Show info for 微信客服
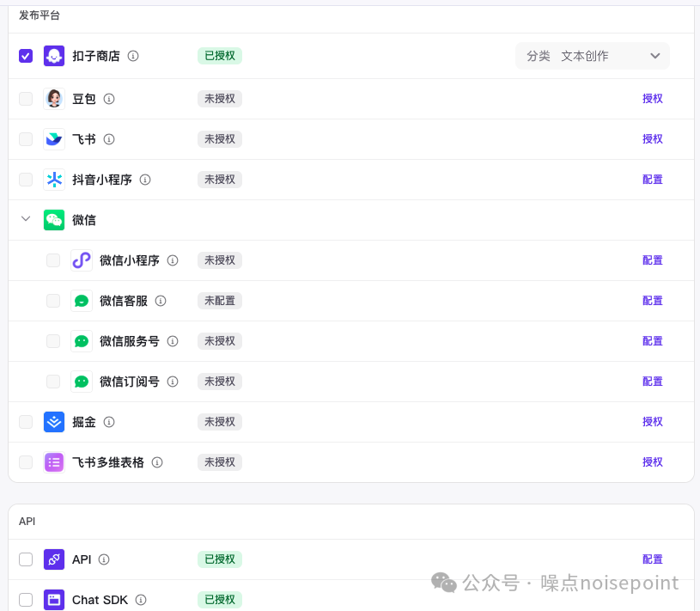 (161, 301)
